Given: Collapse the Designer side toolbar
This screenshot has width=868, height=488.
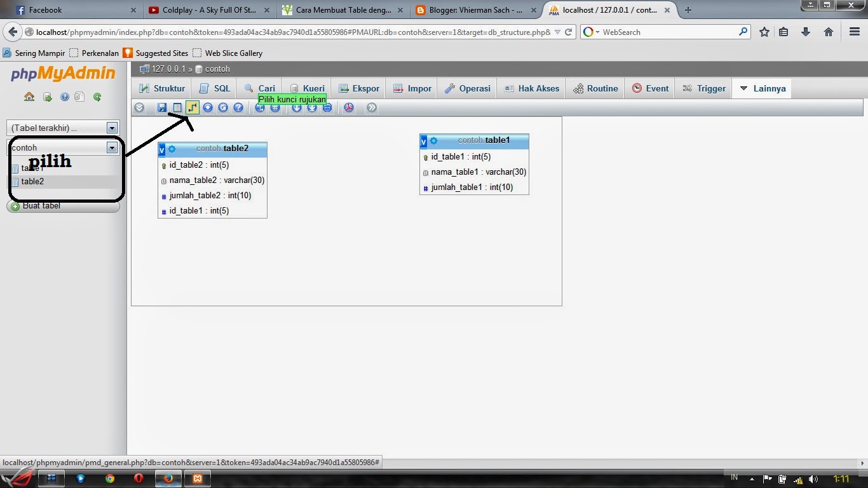Looking at the screenshot, I should (x=139, y=107).
